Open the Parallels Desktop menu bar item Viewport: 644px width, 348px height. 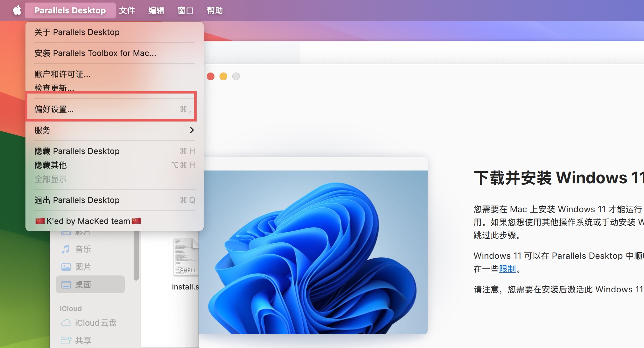(70, 10)
